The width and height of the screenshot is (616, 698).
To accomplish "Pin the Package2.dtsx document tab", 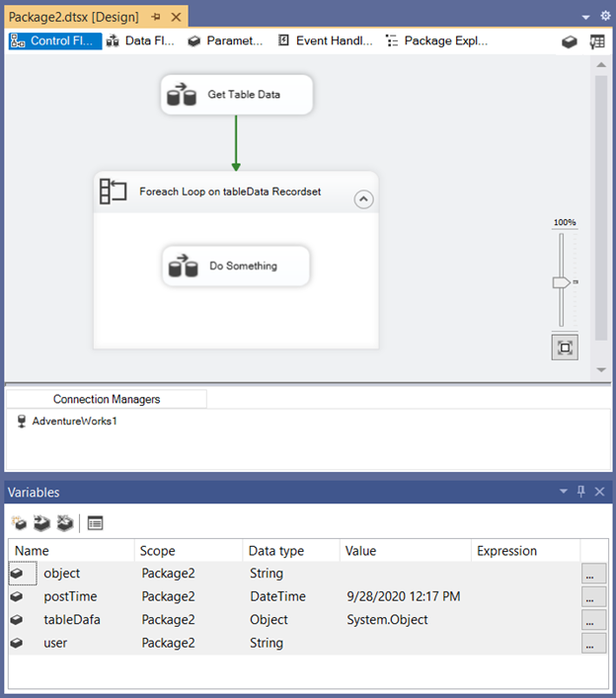I will [156, 17].
